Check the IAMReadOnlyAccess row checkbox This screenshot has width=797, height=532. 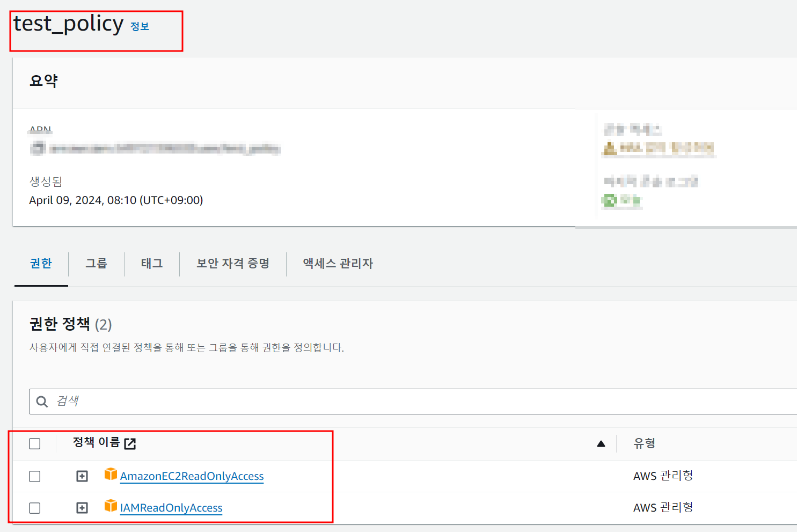click(35, 508)
